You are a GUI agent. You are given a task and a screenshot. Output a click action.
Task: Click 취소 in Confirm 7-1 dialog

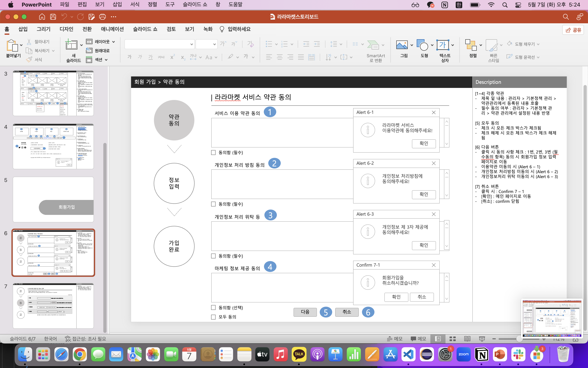click(422, 297)
